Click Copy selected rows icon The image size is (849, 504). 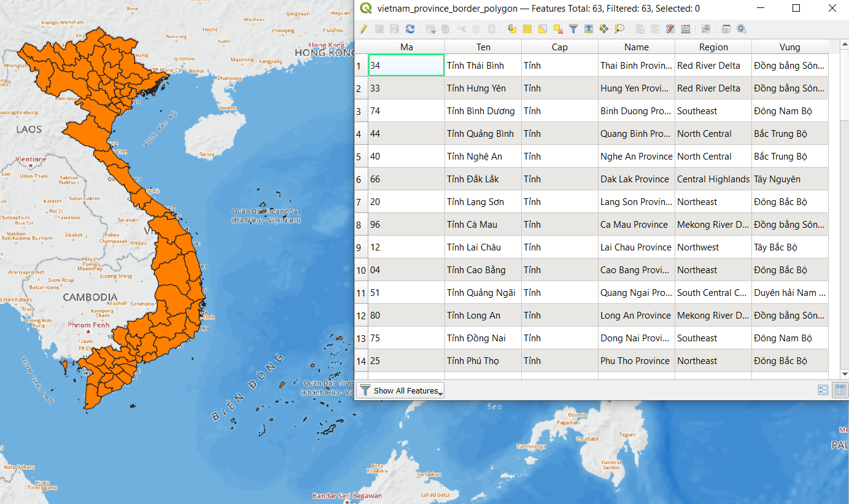(476, 29)
